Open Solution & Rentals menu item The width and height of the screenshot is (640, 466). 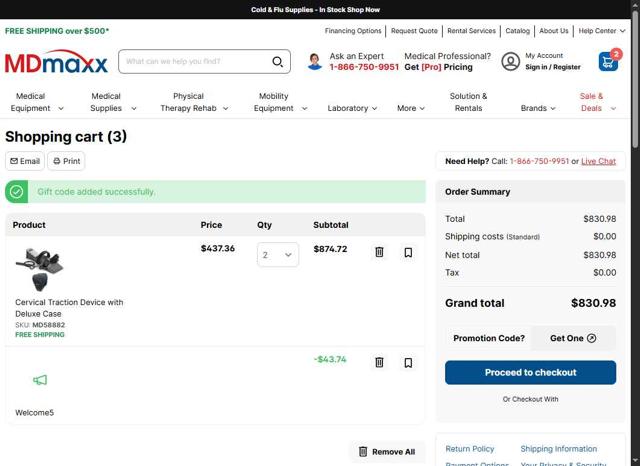click(468, 102)
